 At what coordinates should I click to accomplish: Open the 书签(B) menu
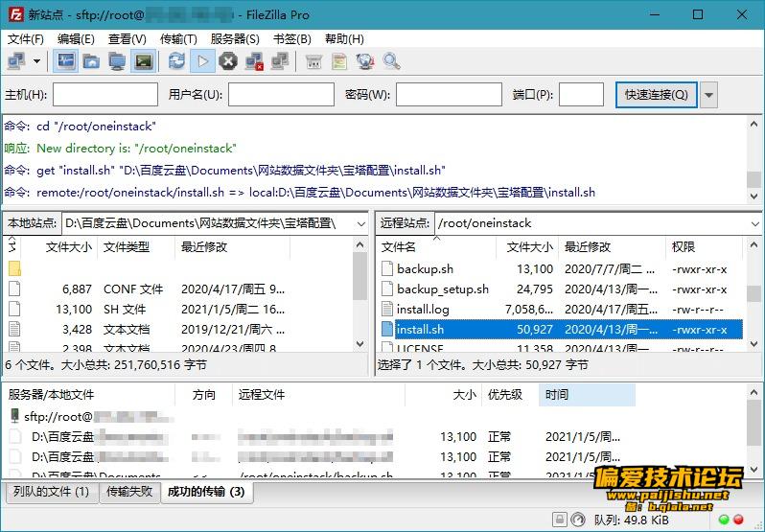coord(292,39)
